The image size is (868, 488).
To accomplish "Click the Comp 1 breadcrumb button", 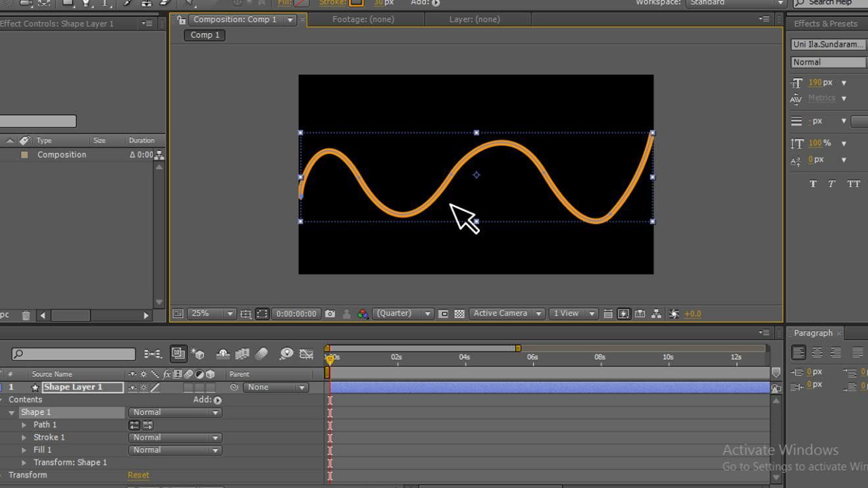I will point(205,35).
